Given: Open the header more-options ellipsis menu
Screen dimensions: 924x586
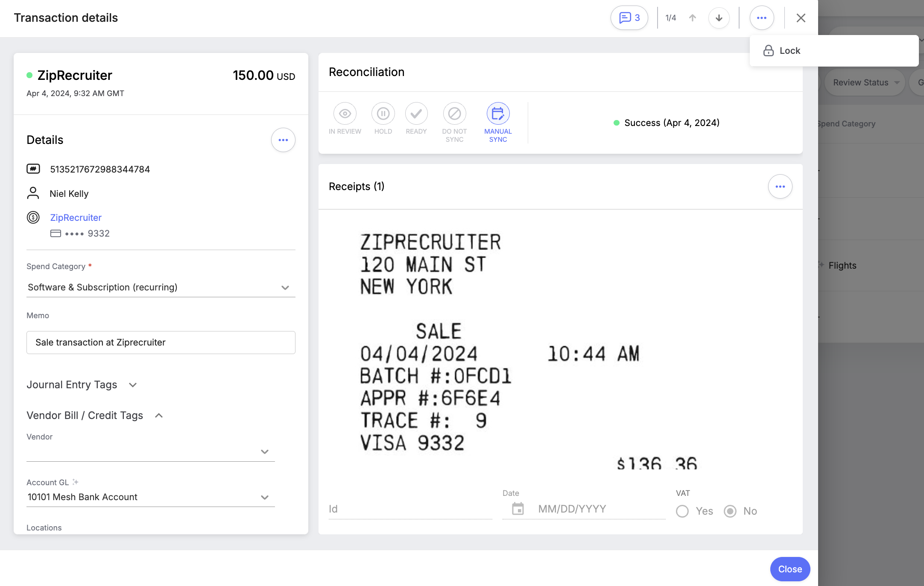Looking at the screenshot, I should coord(762,18).
